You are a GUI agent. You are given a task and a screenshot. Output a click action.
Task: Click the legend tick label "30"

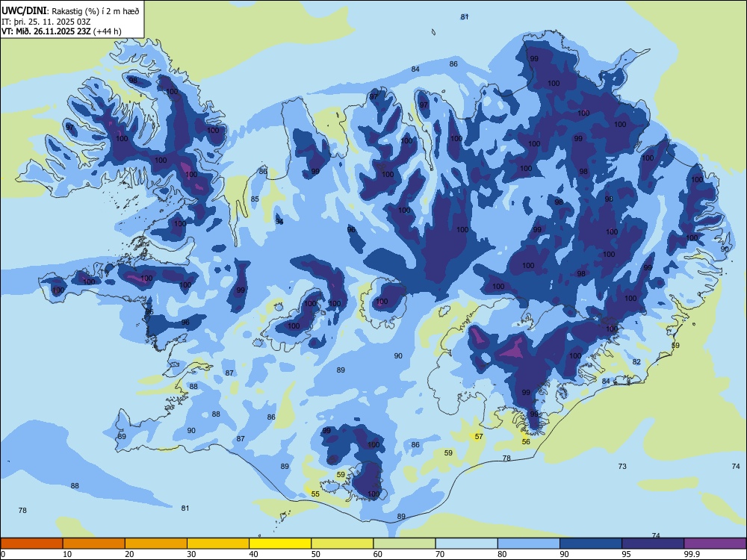[x=191, y=554]
